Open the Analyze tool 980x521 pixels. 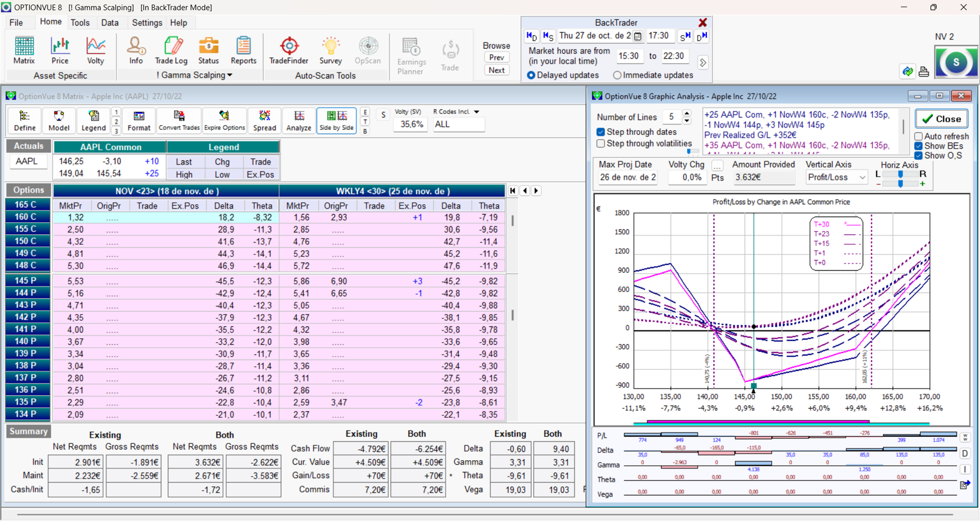[x=299, y=121]
